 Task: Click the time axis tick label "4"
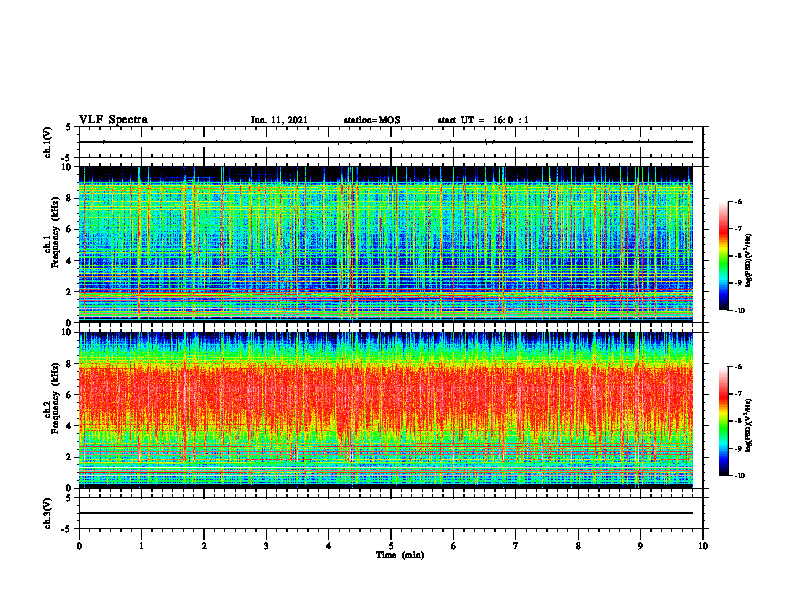(x=329, y=546)
